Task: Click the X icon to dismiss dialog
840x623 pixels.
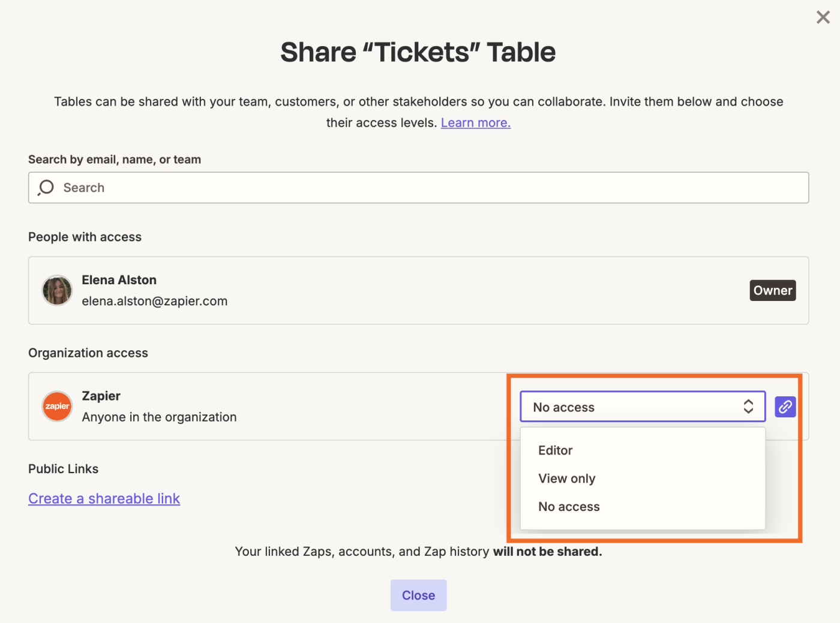Action: 823,17
